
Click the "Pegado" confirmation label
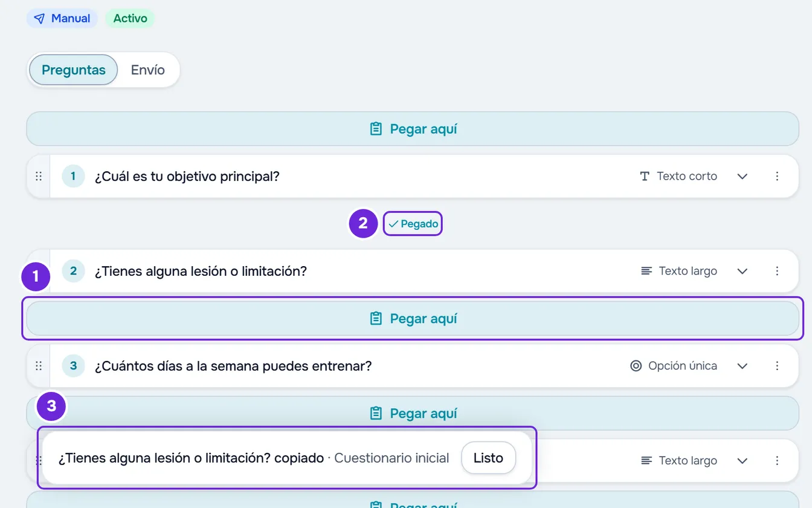[413, 224]
